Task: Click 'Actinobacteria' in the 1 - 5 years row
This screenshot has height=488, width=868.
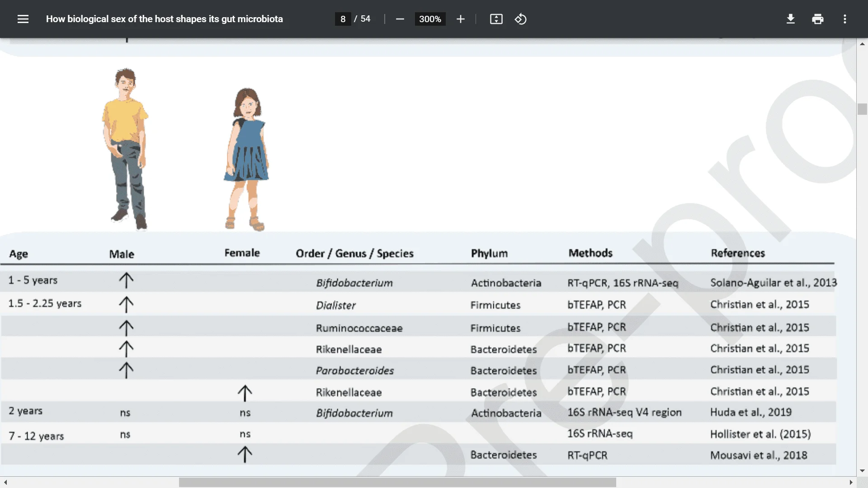Action: coord(506,283)
